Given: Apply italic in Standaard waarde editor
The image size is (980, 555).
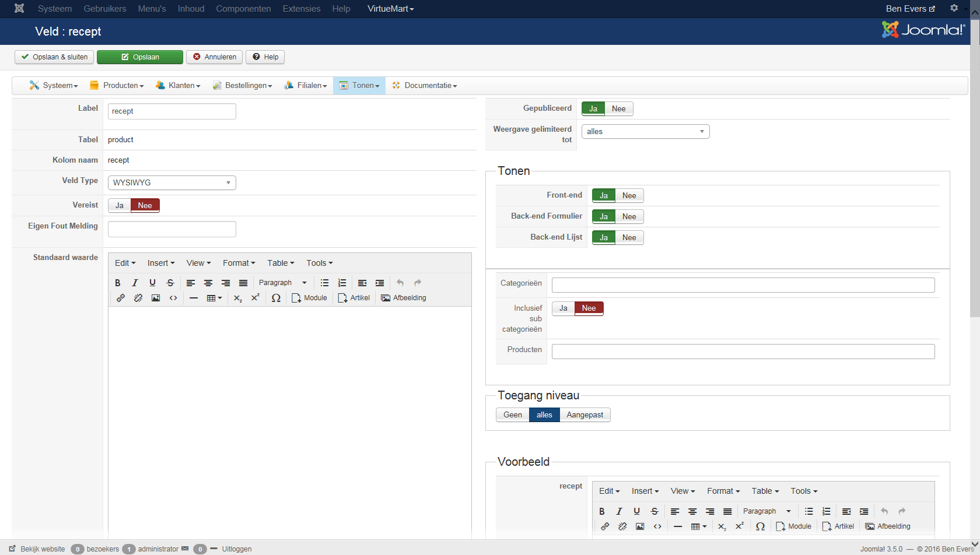Looking at the screenshot, I should (x=135, y=283).
